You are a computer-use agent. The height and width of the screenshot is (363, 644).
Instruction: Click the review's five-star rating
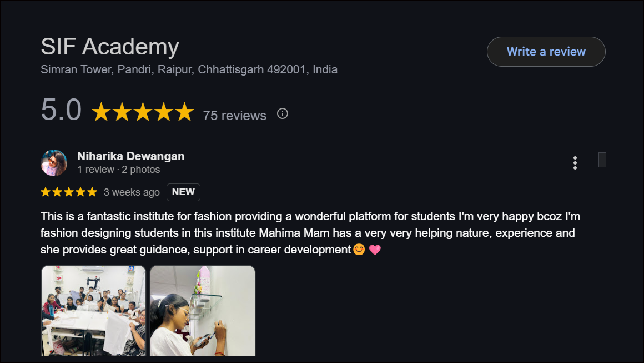tap(69, 192)
